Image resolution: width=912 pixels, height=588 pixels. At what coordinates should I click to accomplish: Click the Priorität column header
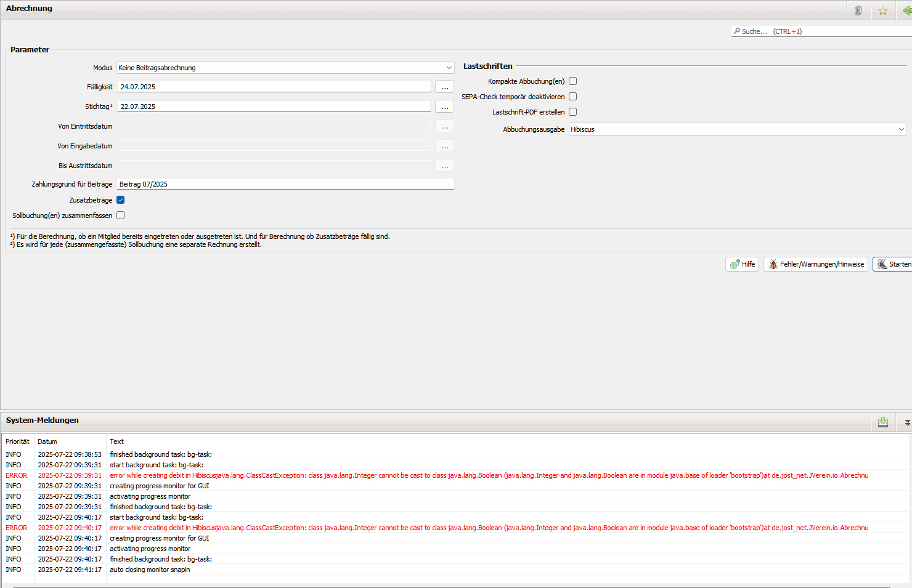[x=17, y=441]
